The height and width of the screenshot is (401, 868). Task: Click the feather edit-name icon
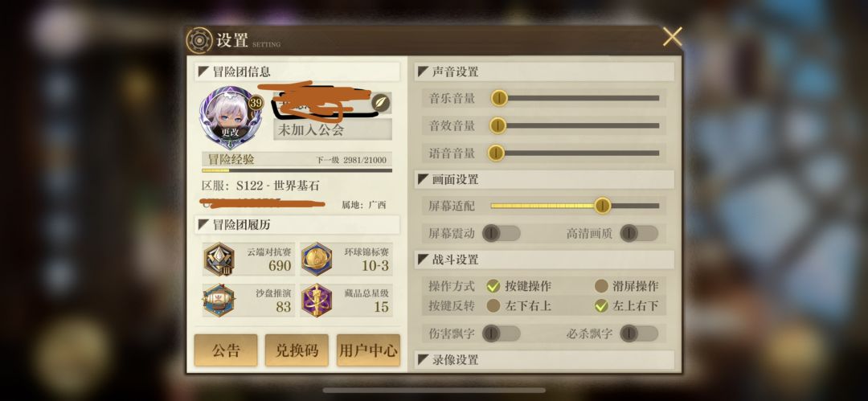pos(380,103)
